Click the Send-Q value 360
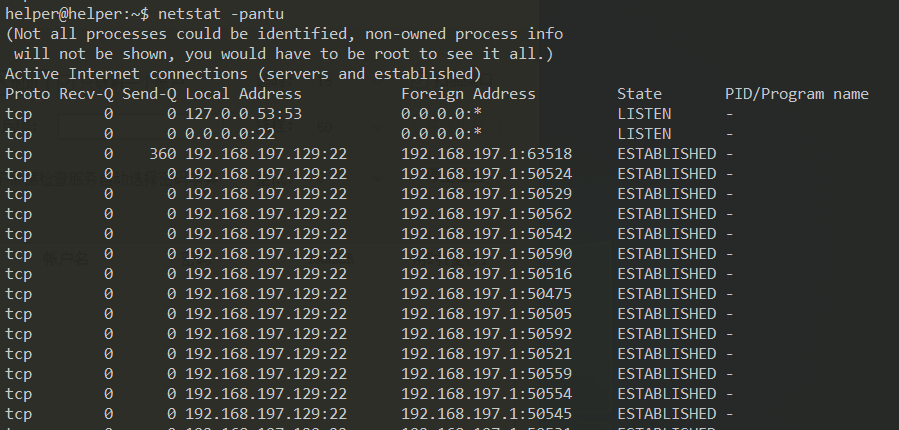This screenshot has width=899, height=430. click(162, 154)
